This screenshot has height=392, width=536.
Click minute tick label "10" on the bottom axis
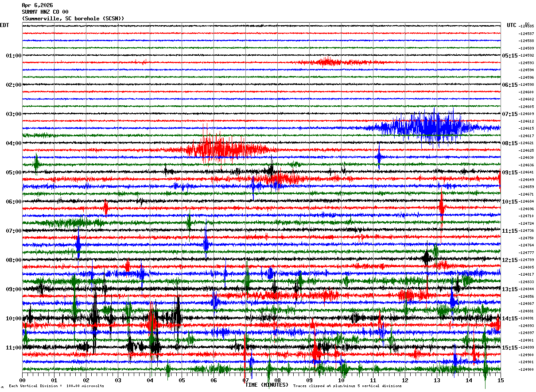341,380
